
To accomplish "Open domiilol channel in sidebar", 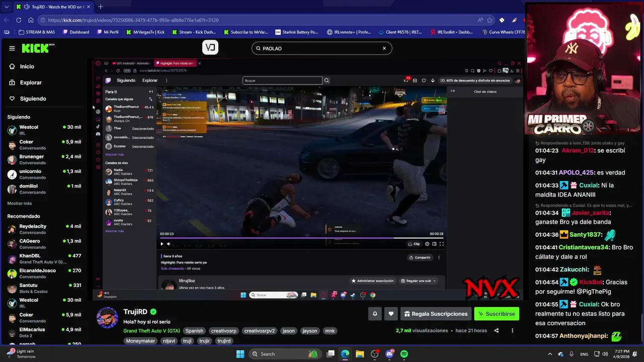I will [x=44, y=189].
